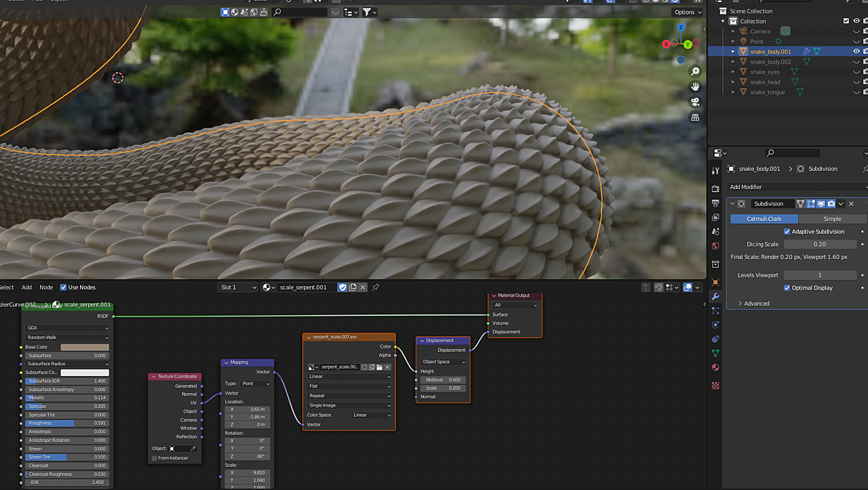Toggle fake user shield for scale_serpent.001
Image resolution: width=868 pixels, height=490 pixels.
tap(343, 287)
